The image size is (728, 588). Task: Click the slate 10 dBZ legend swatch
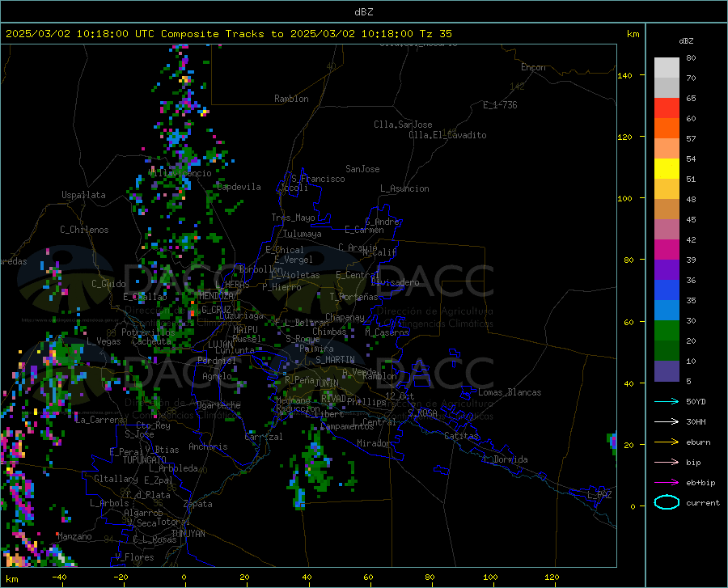(667, 371)
